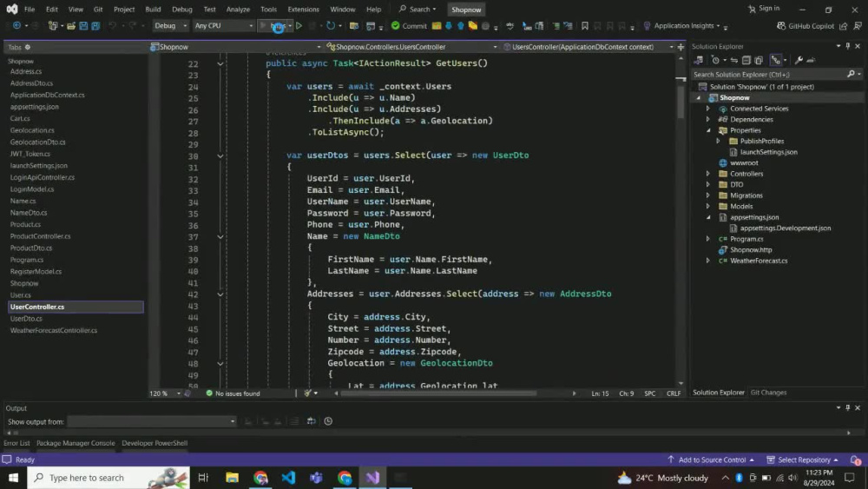Viewport: 868px width, 489px height.
Task: Click the Send Feedback icon at top right
Action: tap(858, 25)
